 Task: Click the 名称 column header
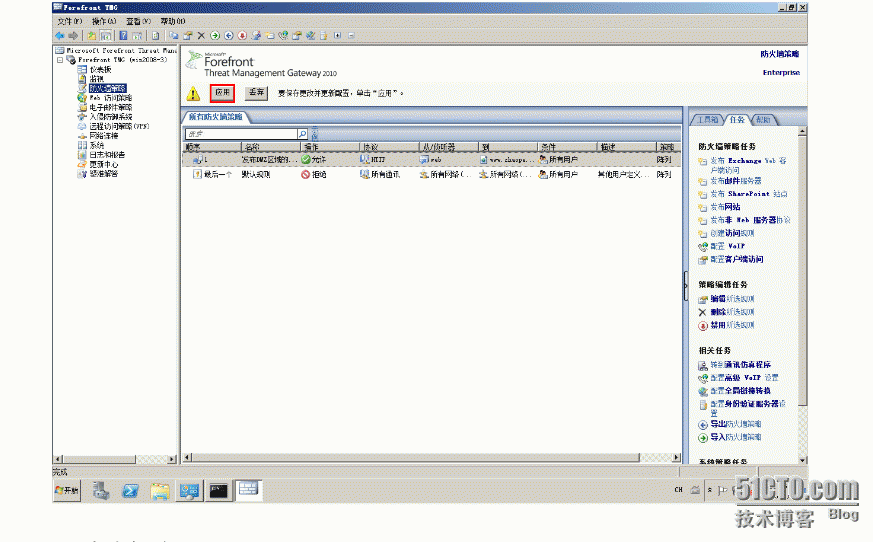pyautogui.click(x=272, y=147)
